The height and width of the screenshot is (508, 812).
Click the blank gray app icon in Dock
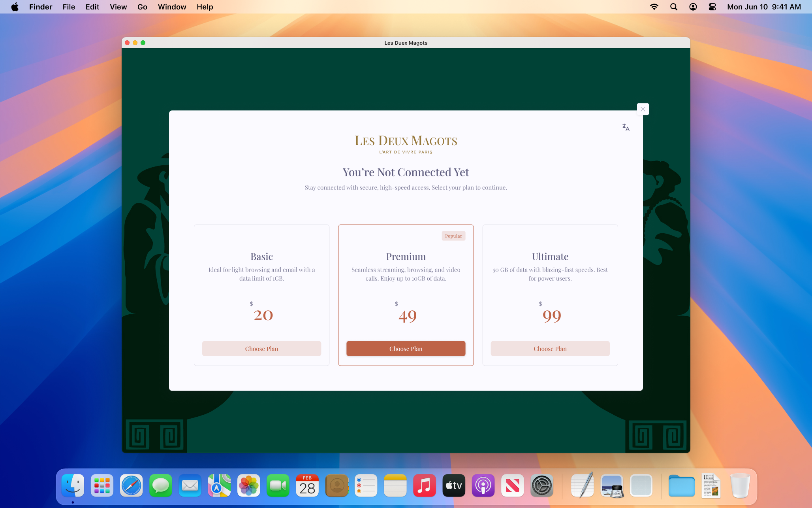pos(641,485)
